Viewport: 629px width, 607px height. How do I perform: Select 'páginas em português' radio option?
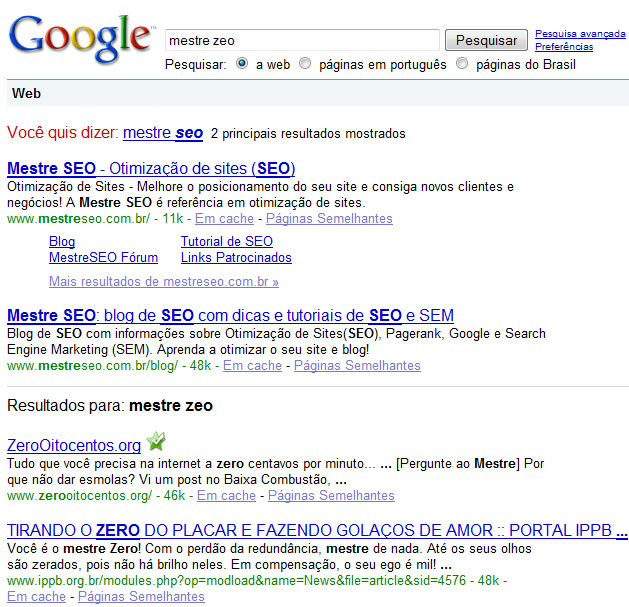[x=305, y=64]
